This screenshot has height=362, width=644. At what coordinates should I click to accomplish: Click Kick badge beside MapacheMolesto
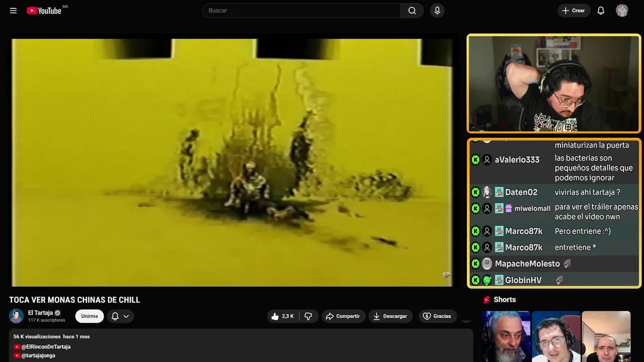[x=475, y=263]
